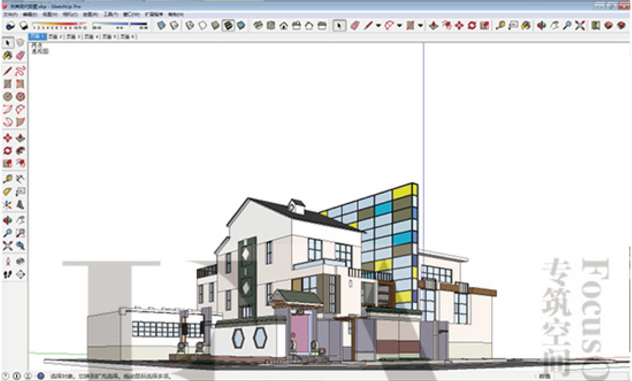Select Zoom Extents in the top toolbar
632x381 pixels.
(x=580, y=26)
